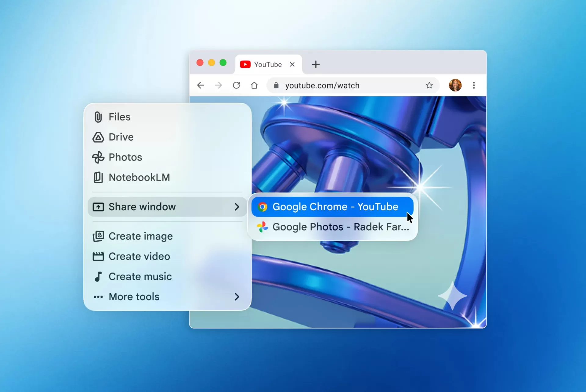
Task: Open Chrome's three-dot menu
Action: (474, 85)
